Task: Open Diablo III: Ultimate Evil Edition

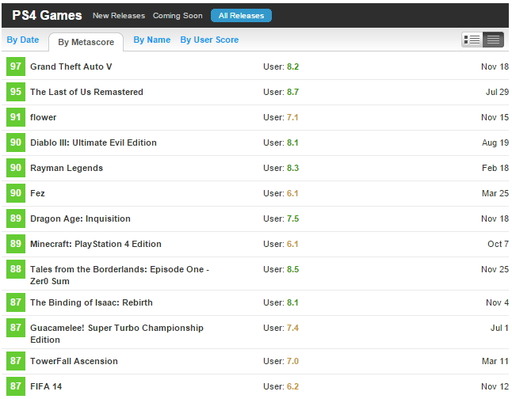Action: (93, 143)
